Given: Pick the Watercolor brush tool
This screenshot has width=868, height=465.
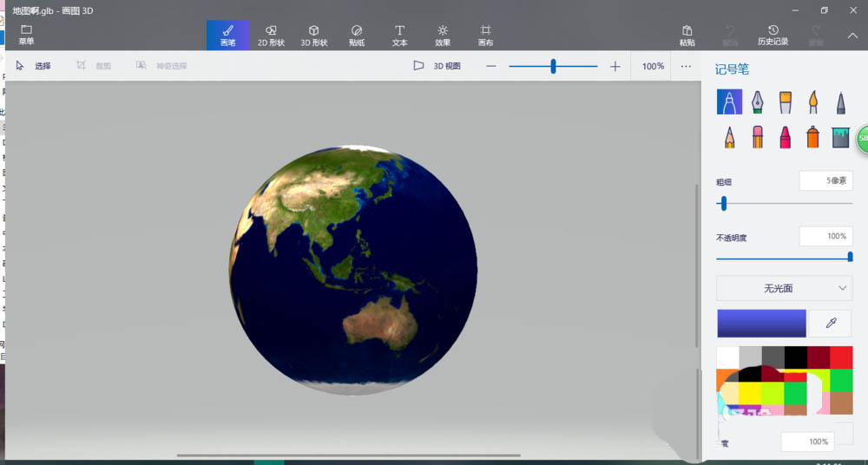Looking at the screenshot, I should 812,102.
